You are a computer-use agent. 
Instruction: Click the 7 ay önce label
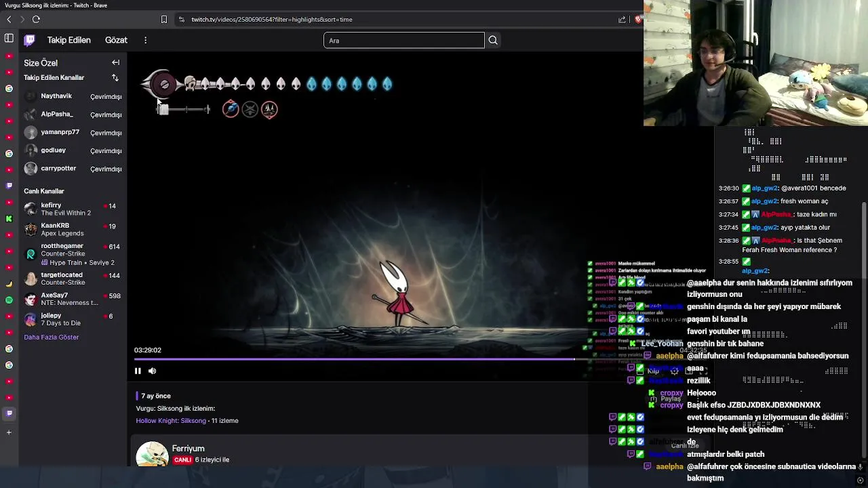(156, 396)
